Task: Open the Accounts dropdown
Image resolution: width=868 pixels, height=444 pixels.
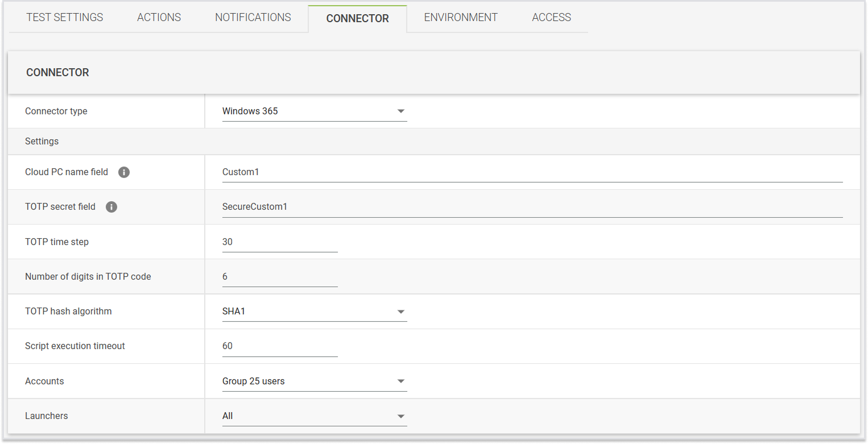Action: point(314,381)
